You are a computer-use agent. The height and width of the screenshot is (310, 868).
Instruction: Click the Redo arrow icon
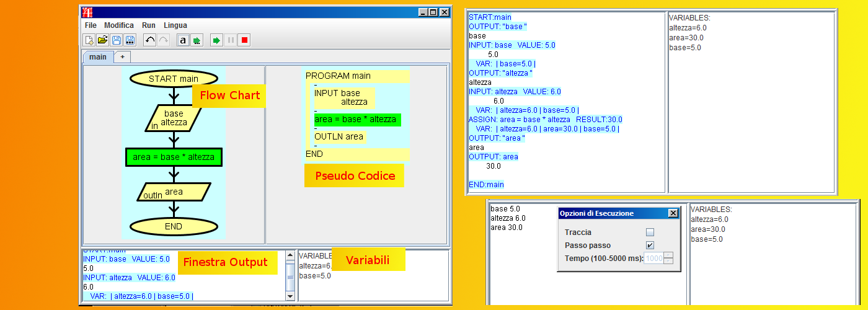pyautogui.click(x=163, y=40)
